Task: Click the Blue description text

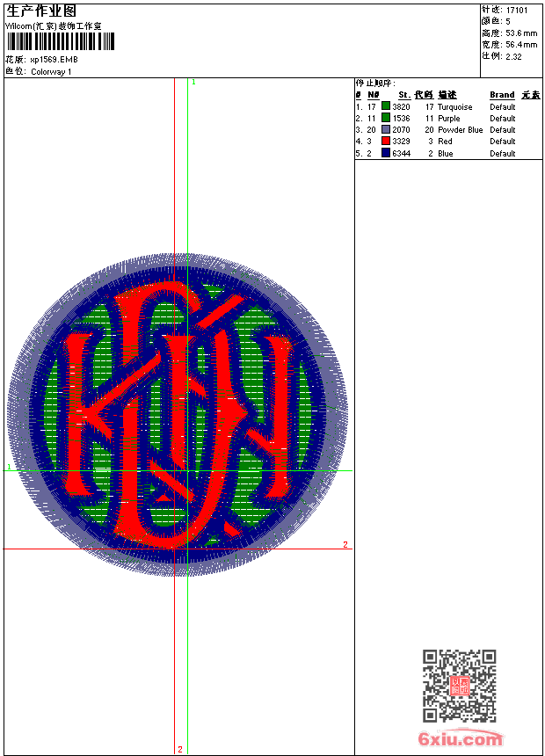Action: coord(445,154)
